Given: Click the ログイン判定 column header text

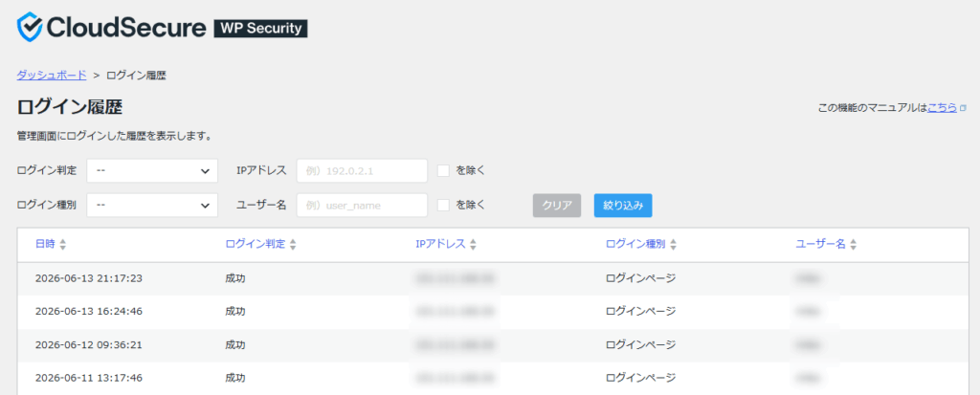Looking at the screenshot, I should (255, 245).
